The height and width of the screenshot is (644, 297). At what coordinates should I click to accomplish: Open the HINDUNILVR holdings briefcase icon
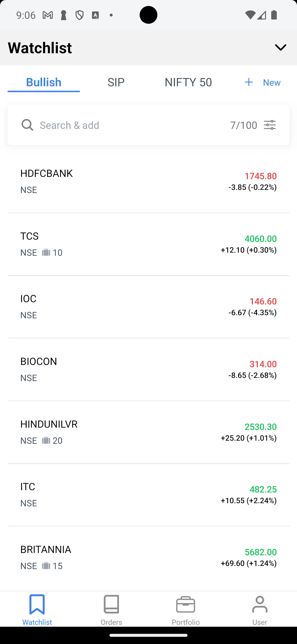pyautogui.click(x=46, y=440)
